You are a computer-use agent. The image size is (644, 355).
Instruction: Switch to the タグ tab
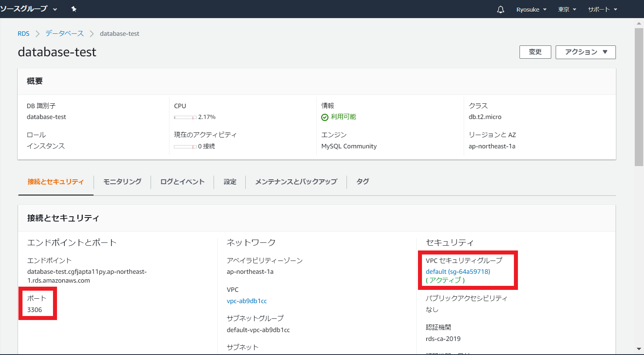363,182
